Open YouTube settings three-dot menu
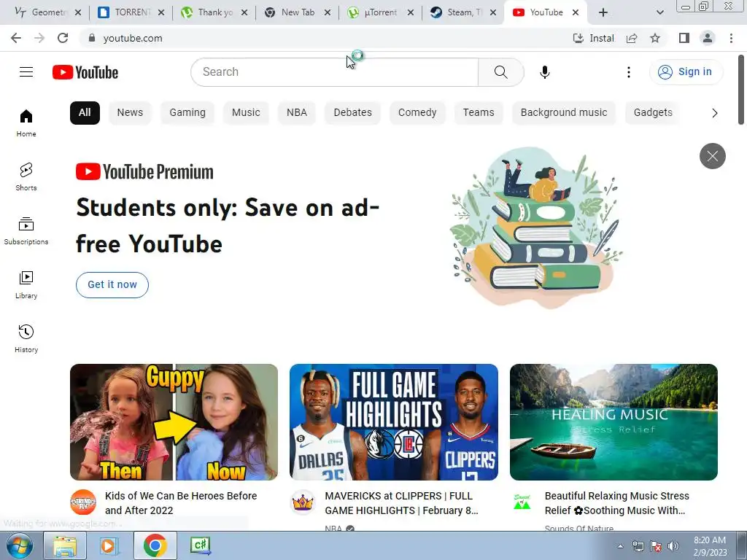Viewport: 747px width, 560px height. [628, 72]
